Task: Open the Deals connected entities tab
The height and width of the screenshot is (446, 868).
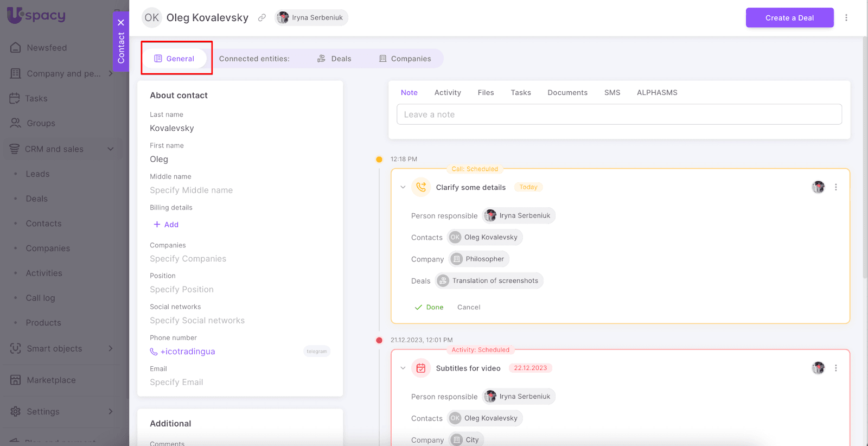Action: point(335,59)
